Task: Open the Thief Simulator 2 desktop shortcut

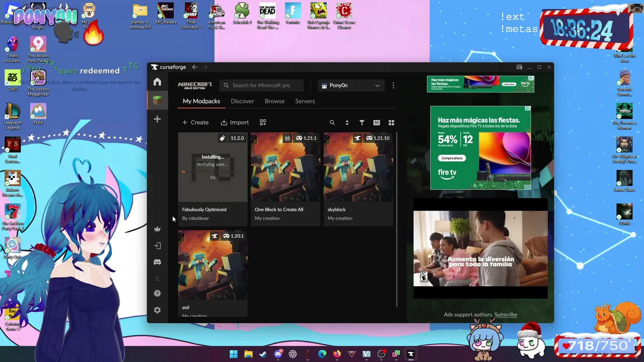Action: tap(191, 16)
